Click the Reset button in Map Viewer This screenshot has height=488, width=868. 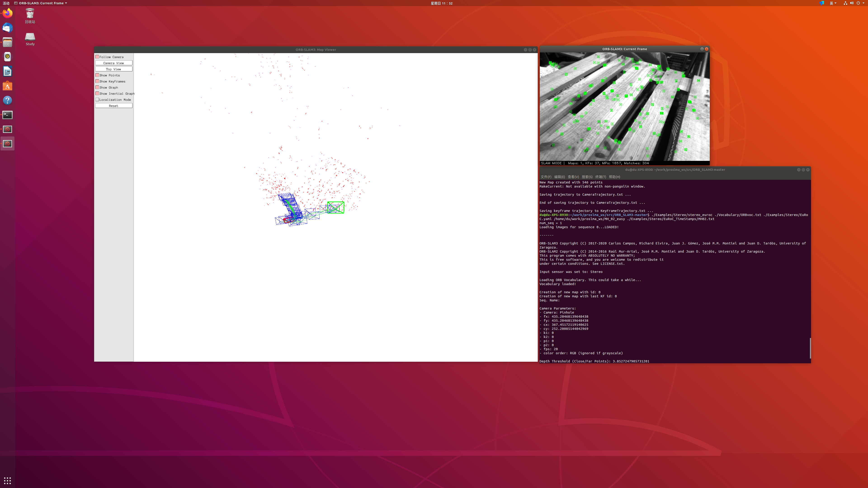coord(113,106)
